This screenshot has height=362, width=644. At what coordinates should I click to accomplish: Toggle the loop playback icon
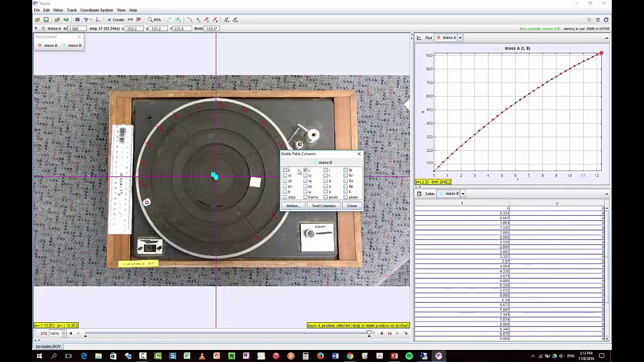pos(406,333)
